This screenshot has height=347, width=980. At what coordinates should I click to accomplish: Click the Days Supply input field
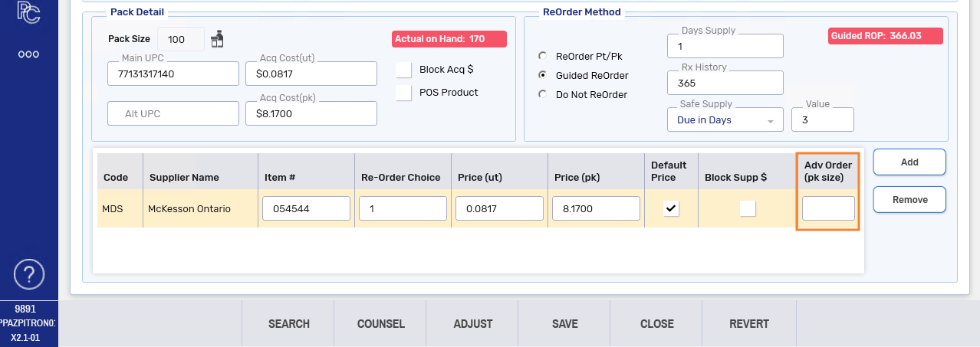click(x=725, y=46)
